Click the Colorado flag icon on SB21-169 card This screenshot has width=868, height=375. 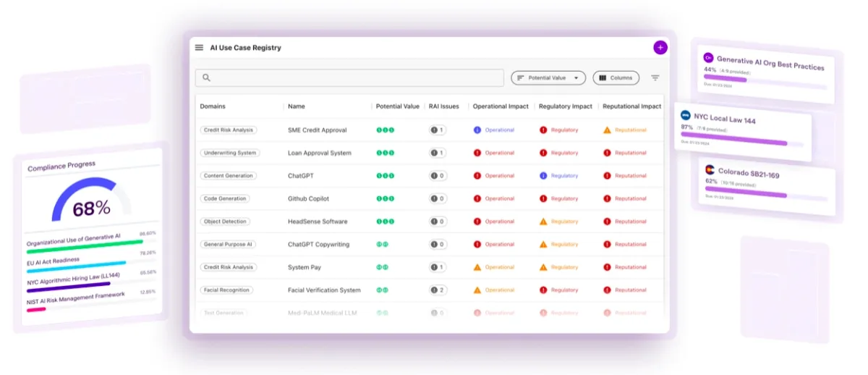[709, 171]
